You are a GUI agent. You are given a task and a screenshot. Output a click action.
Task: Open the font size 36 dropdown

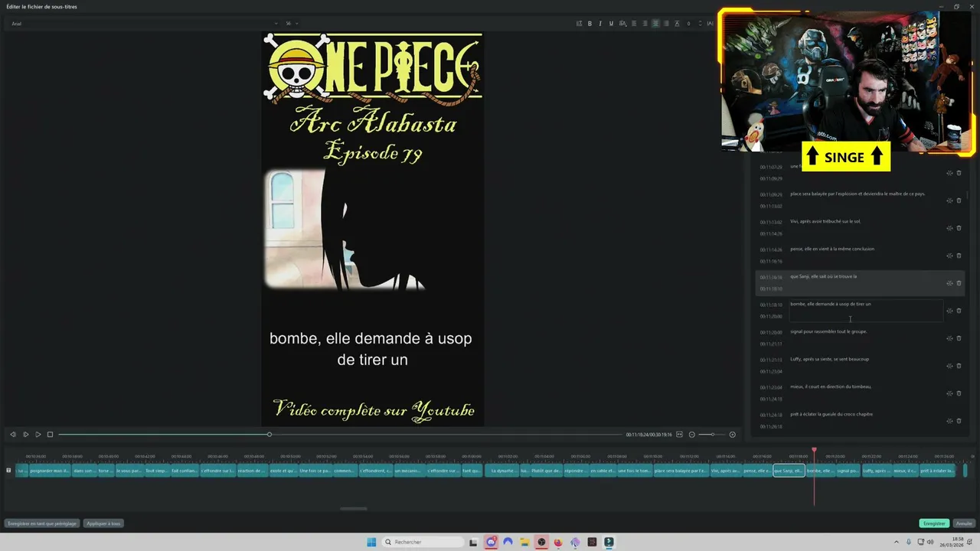pyautogui.click(x=292, y=24)
